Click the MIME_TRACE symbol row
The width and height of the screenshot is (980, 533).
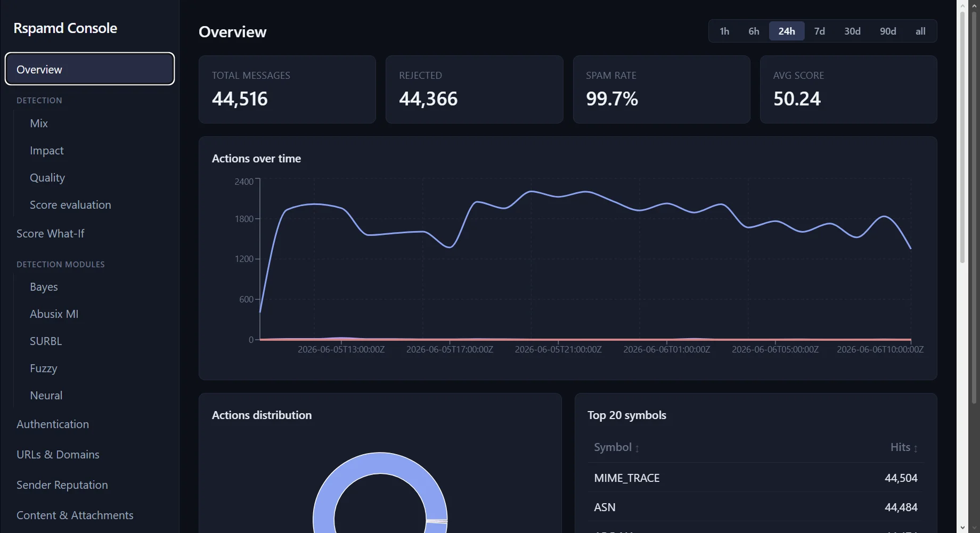[x=756, y=478]
